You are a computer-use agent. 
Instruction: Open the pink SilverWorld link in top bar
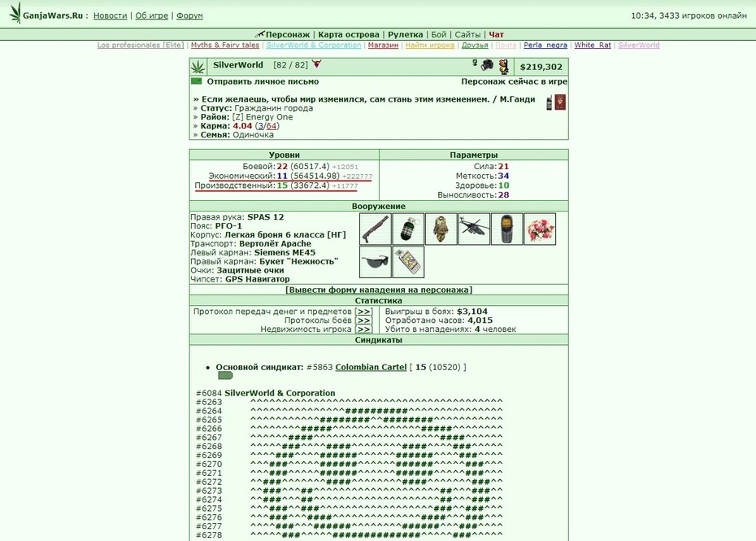639,45
